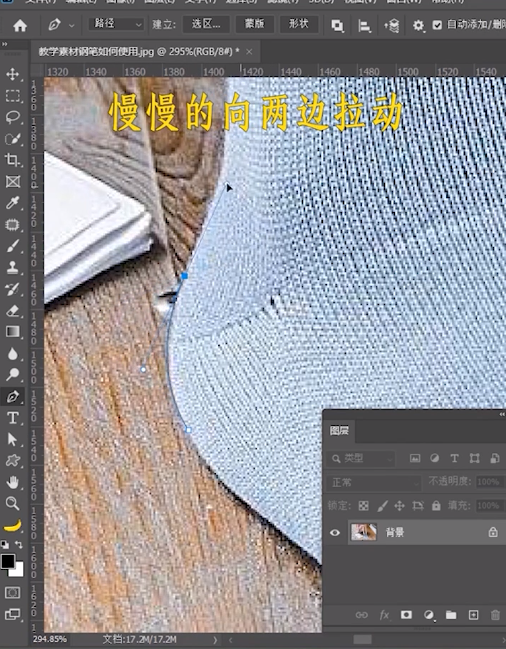506x649 pixels.
Task: Select the Lasso tool
Action: pos(12,117)
